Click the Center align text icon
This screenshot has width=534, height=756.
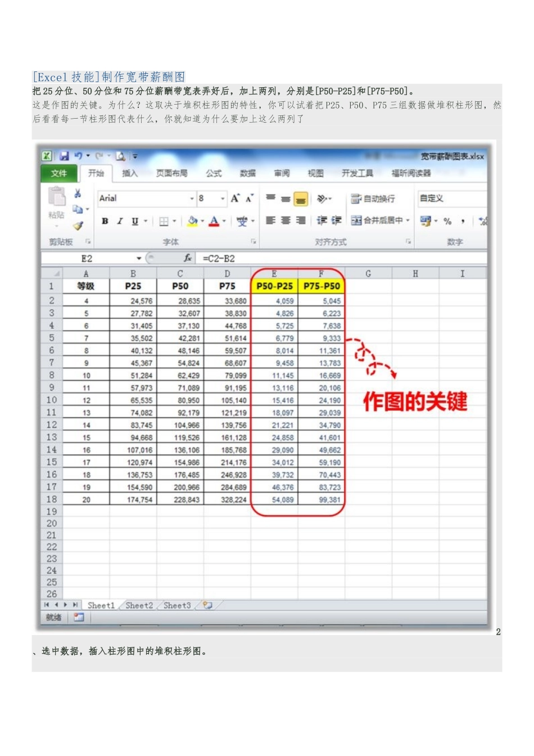tap(286, 220)
